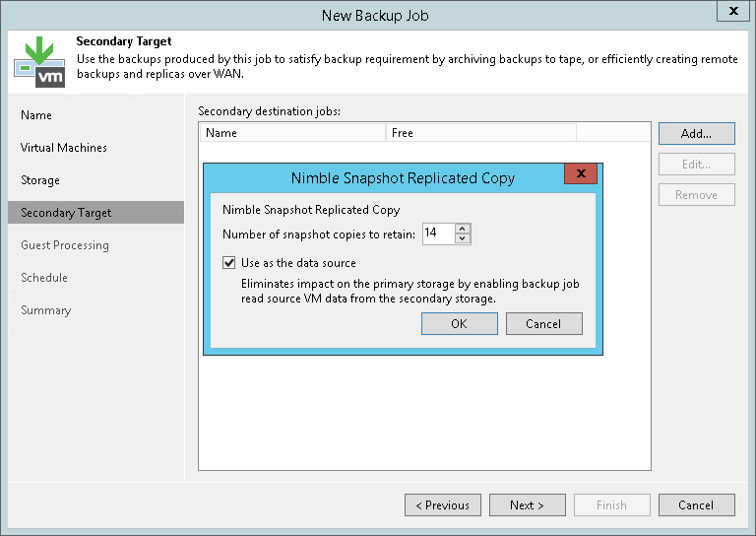Select the Secondary Target step

tap(95, 213)
